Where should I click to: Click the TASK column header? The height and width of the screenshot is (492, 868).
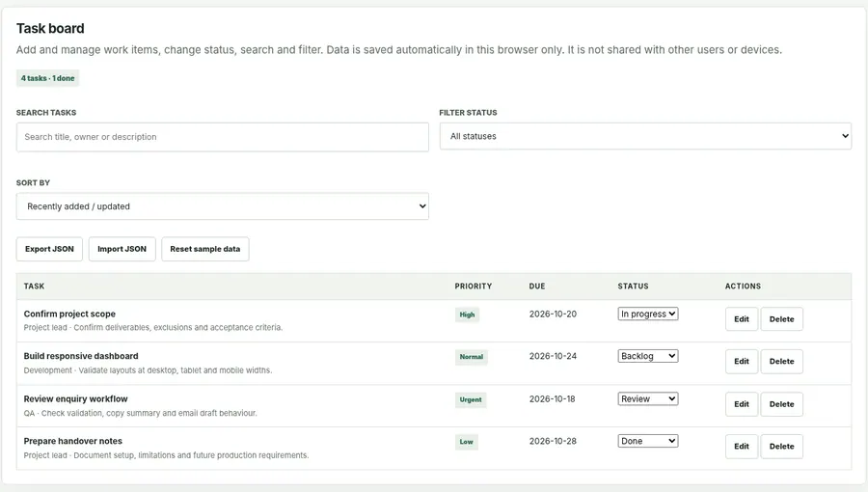pos(34,287)
